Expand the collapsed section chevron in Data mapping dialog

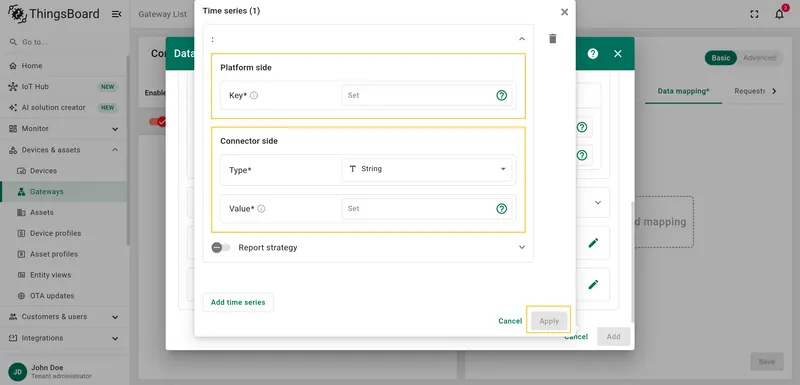coord(598,202)
